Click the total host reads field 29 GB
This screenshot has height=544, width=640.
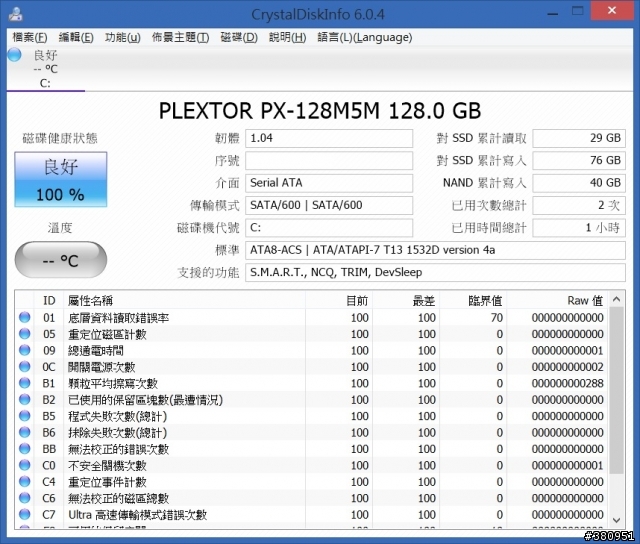(579, 138)
